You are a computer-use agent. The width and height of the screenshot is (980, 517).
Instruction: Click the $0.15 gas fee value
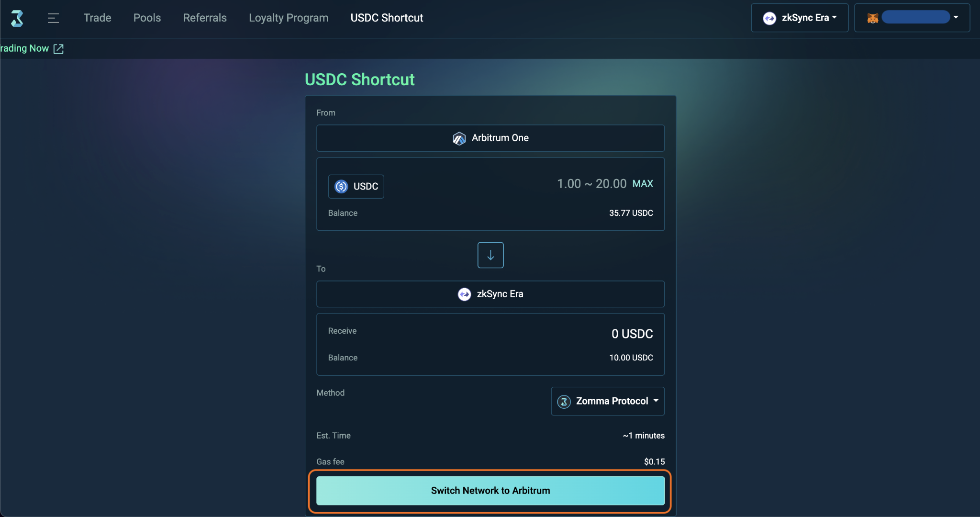[x=654, y=461]
